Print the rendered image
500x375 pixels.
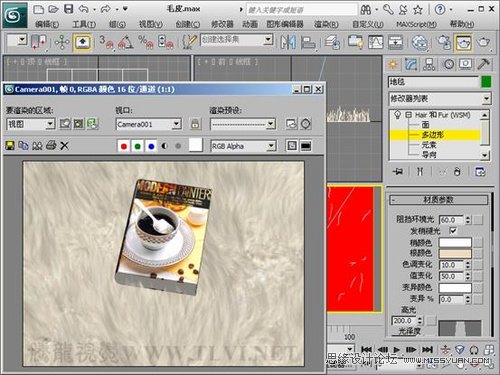(51, 145)
